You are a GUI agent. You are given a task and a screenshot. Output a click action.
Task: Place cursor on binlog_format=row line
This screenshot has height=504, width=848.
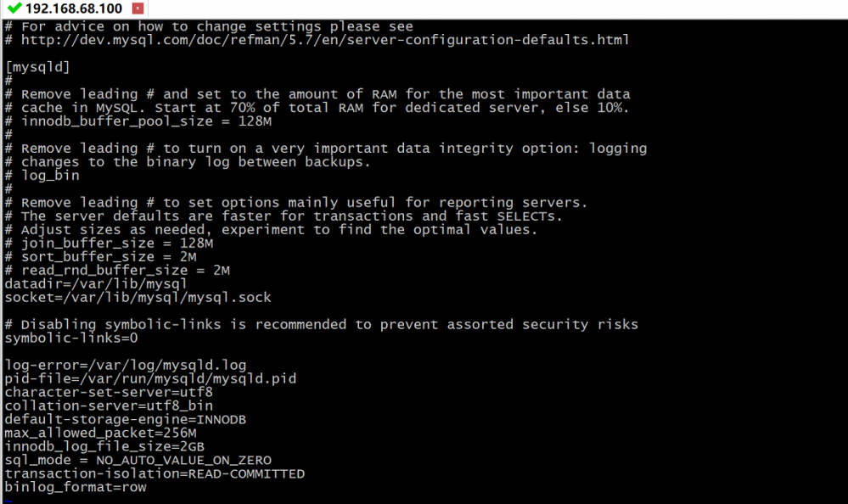(x=76, y=487)
